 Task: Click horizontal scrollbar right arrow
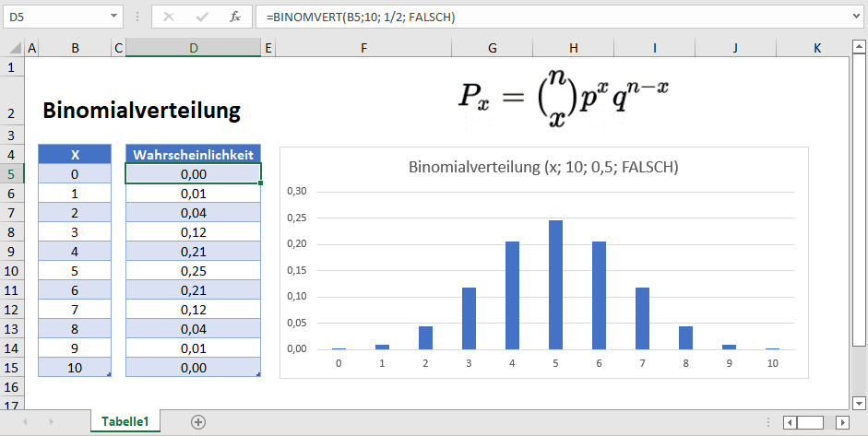pyautogui.click(x=842, y=423)
